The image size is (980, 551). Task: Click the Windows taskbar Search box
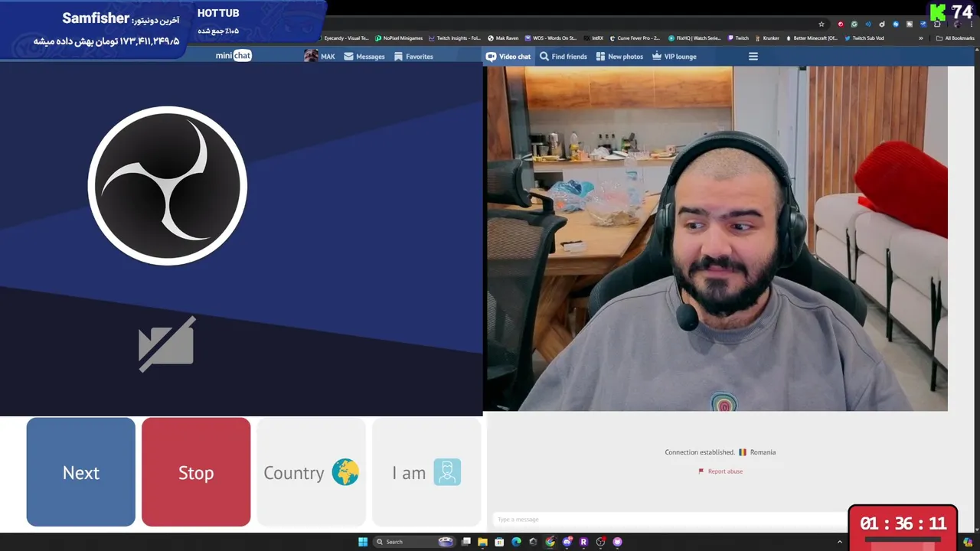tap(414, 542)
